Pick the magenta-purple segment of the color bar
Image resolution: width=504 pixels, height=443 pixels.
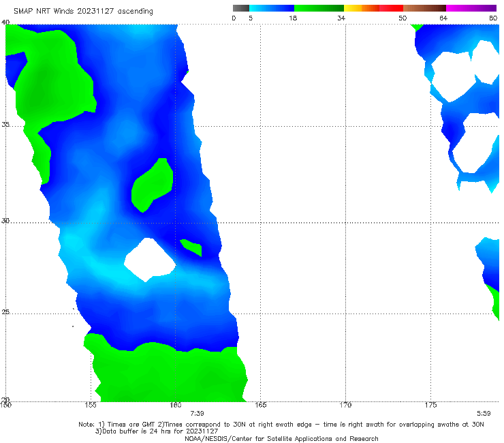471,8
